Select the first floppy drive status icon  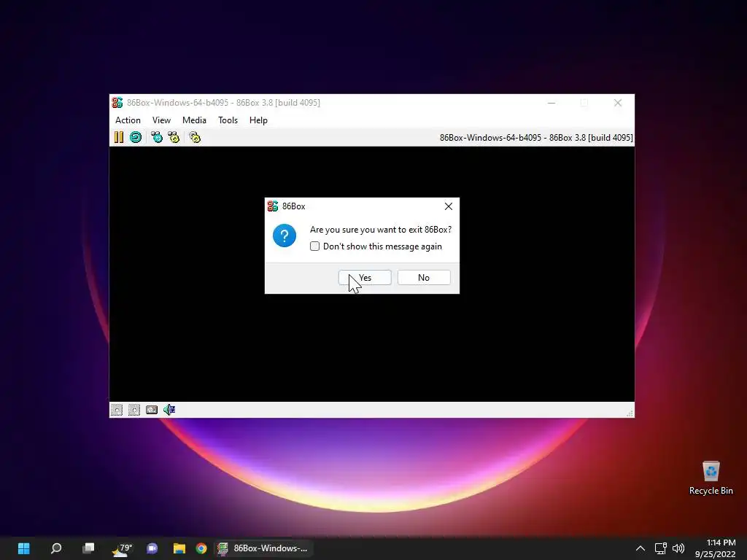pos(117,410)
